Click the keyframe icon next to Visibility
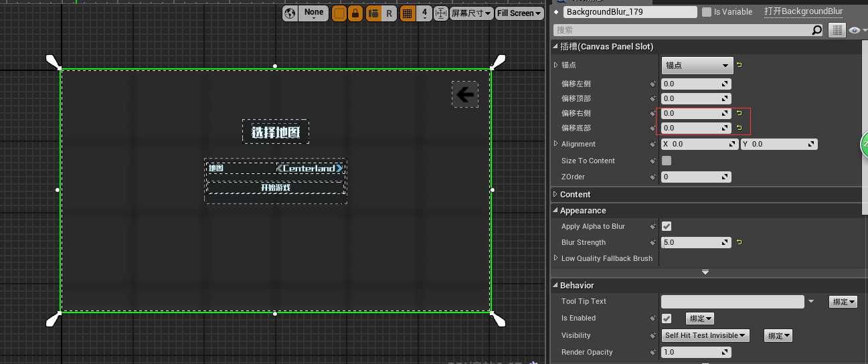The height and width of the screenshot is (364, 868). [653, 336]
